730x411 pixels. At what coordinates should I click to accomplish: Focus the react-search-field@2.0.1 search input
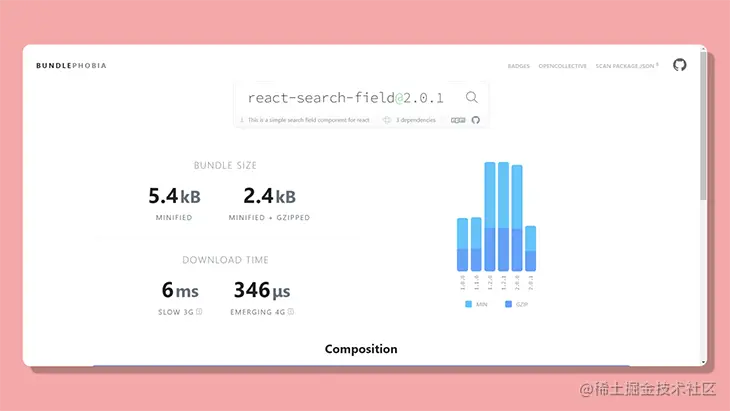[x=346, y=98]
